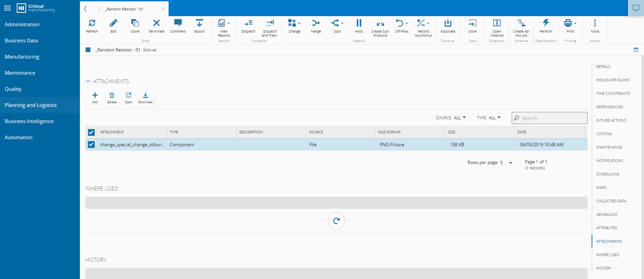Open Planning and Logistics menu
This screenshot has height=279, width=644.
click(31, 105)
